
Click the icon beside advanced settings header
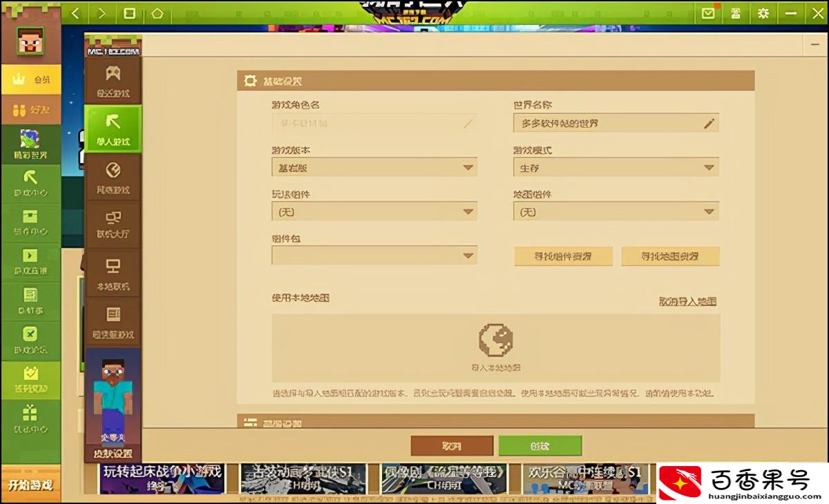point(250,423)
